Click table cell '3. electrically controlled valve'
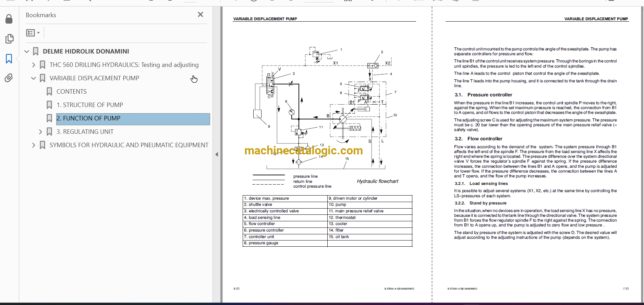Screen dimensions: 644x305 (285, 211)
